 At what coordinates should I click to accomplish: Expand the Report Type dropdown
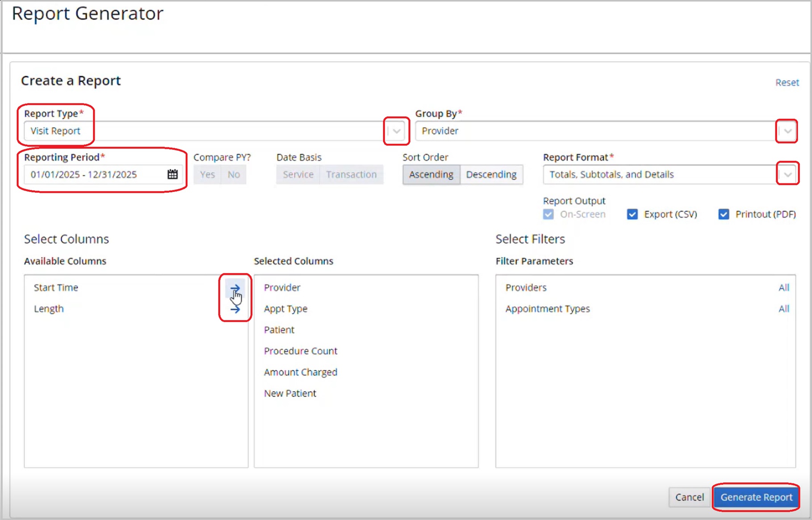point(396,131)
